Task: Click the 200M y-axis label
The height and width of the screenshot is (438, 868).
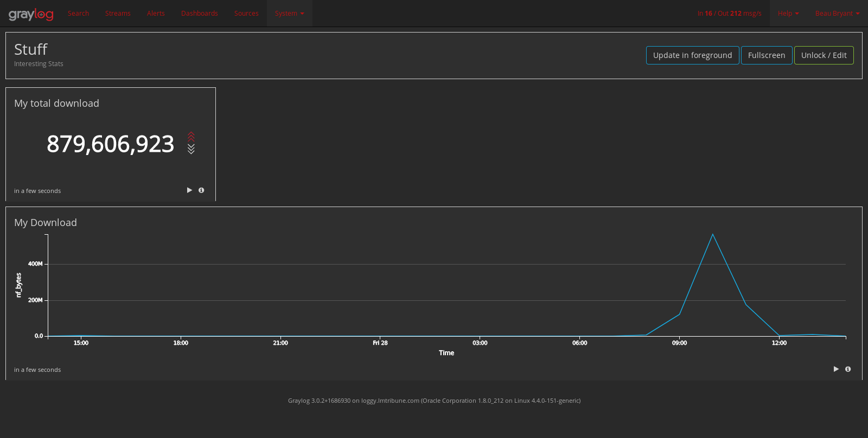Action: [x=35, y=300]
